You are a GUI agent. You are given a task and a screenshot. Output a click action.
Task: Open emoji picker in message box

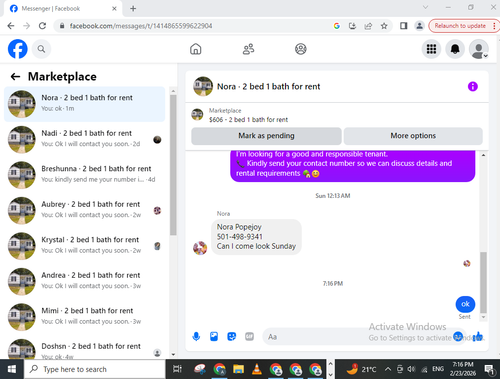point(458,337)
